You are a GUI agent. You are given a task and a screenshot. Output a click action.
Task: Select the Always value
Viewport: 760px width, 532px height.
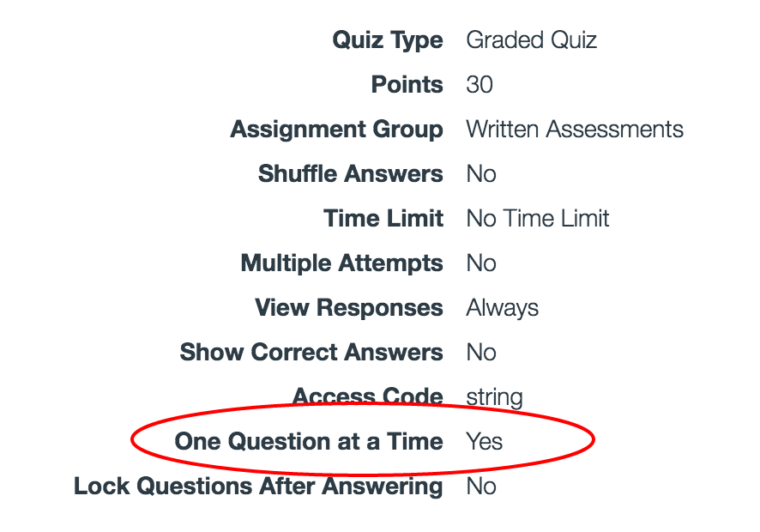click(502, 308)
